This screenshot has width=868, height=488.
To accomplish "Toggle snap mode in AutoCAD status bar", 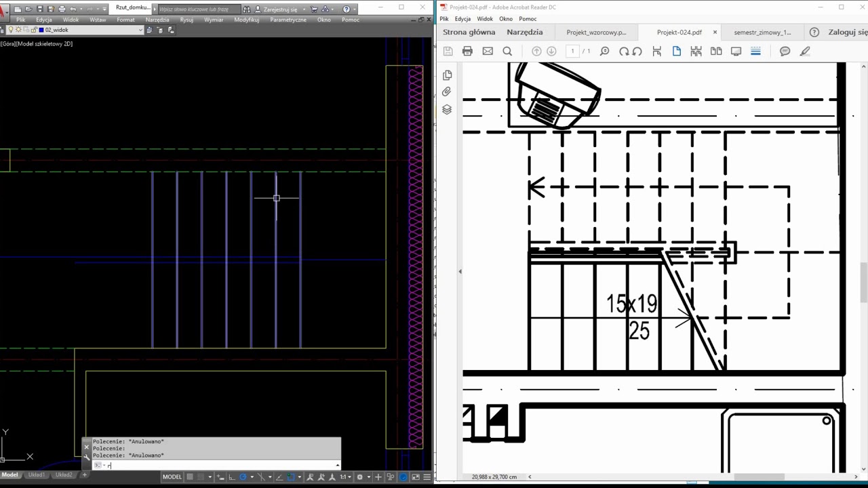I will 201,477.
